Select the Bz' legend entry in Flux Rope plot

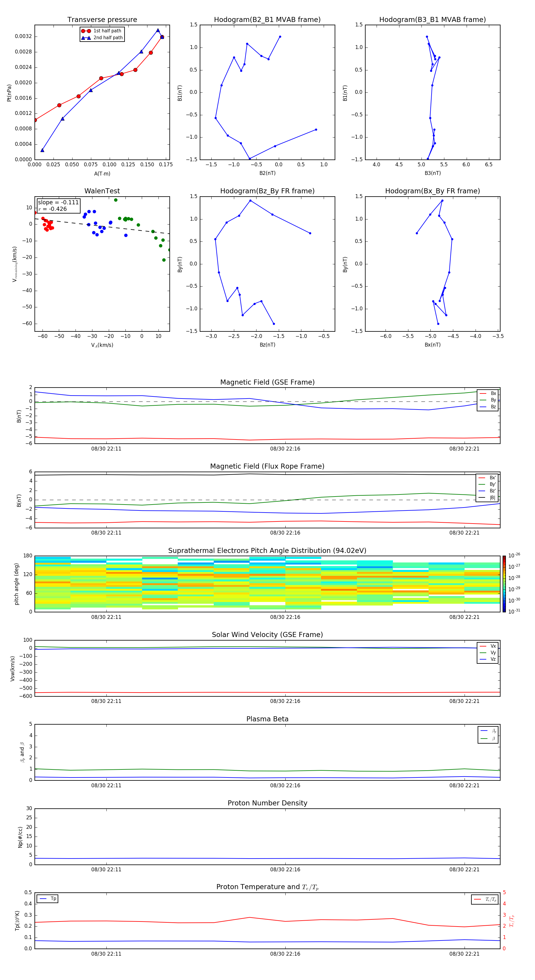click(487, 491)
